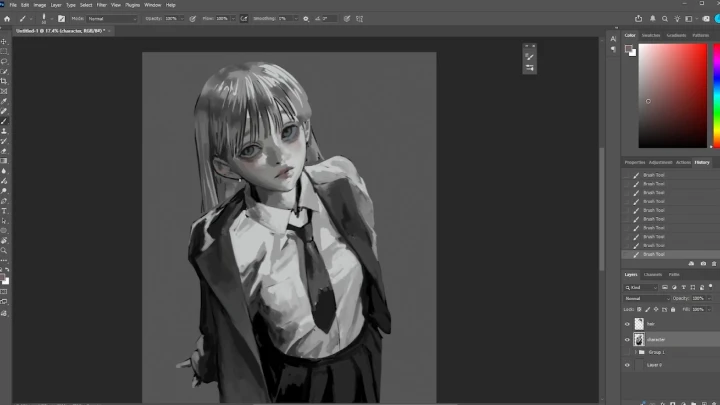Open the notifications bell icon
Screen dimensions: 720x405
click(x=652, y=19)
